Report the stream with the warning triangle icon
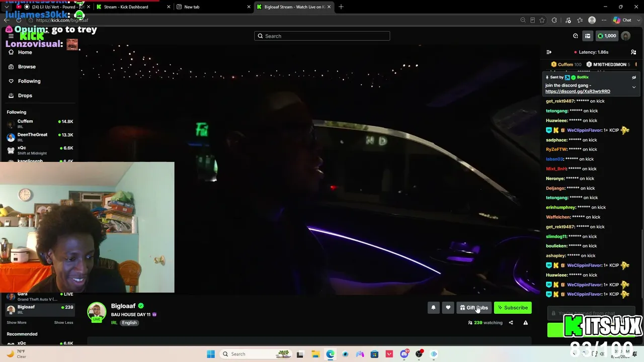644x362 pixels. tap(525, 323)
